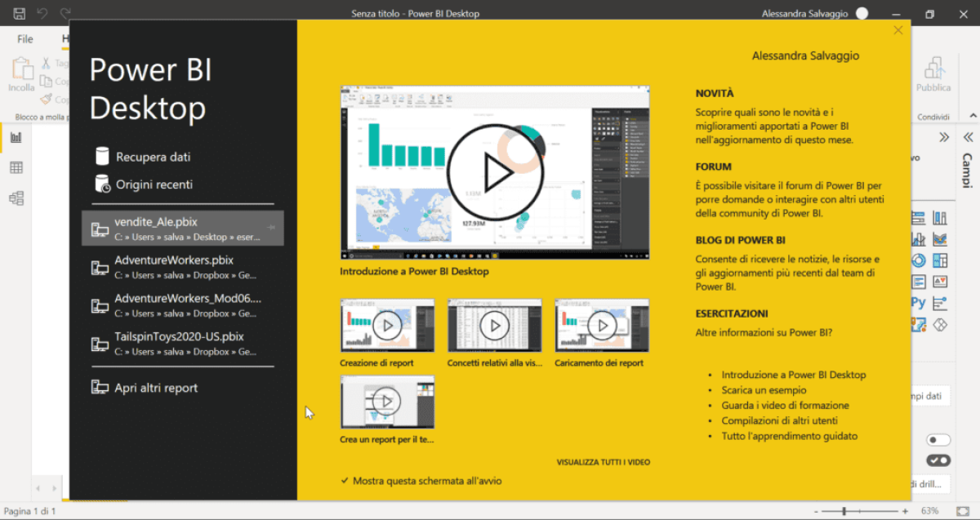Click Guarda i video di formazione link
This screenshot has height=520, width=980.
tap(786, 406)
